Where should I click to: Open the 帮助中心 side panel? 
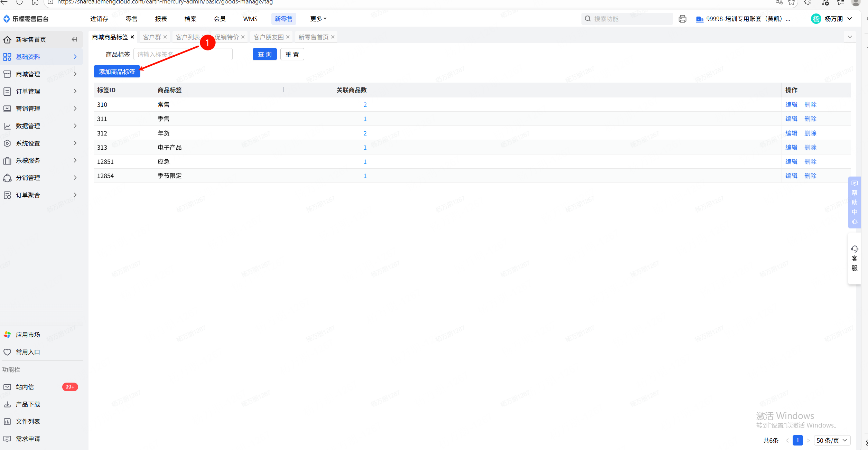coord(854,203)
